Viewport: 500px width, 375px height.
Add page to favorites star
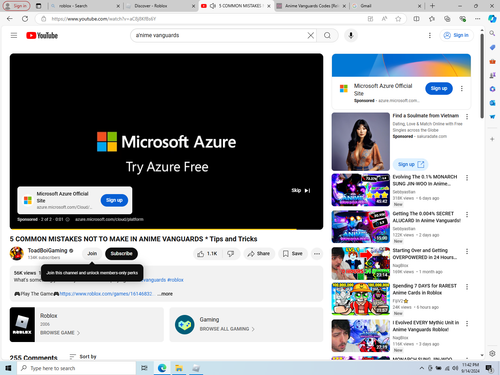coord(398,19)
